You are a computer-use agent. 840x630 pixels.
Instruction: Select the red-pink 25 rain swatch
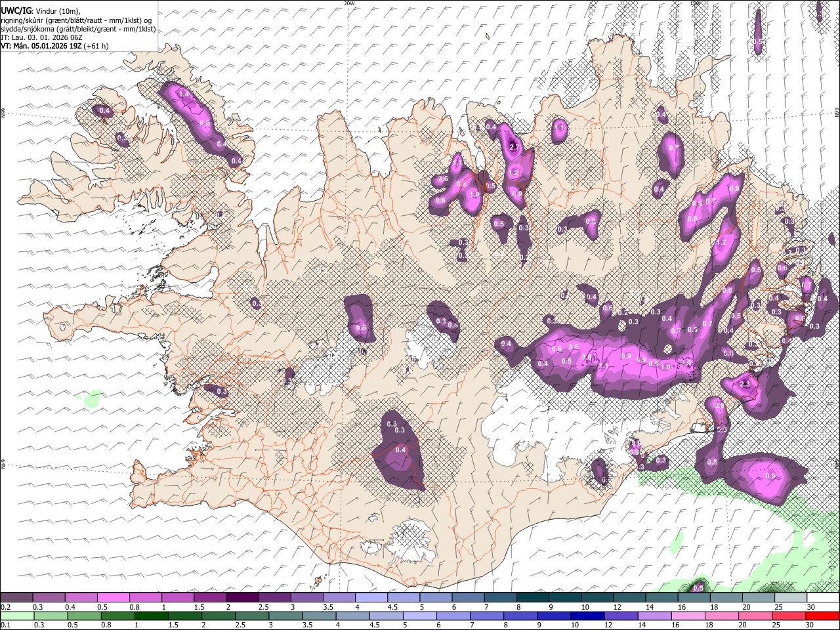(x=789, y=616)
